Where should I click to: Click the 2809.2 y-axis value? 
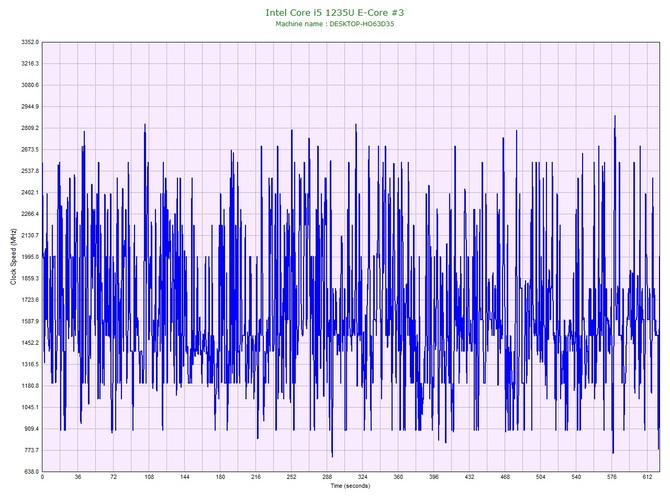click(x=30, y=128)
